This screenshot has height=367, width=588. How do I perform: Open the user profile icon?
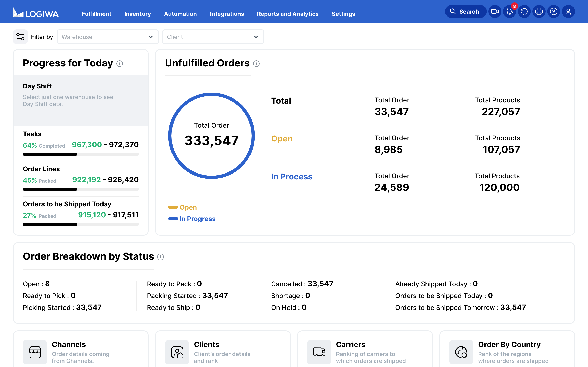tap(568, 11)
